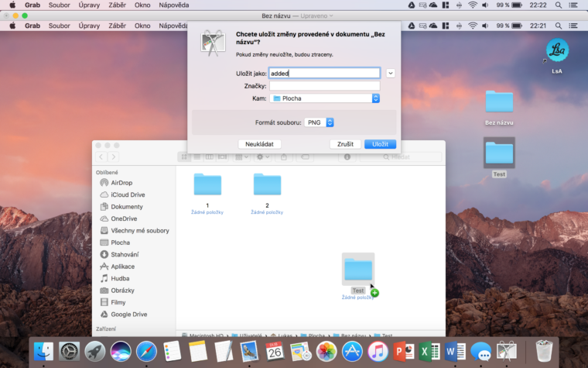Click Finder Hledat search field

(401, 157)
